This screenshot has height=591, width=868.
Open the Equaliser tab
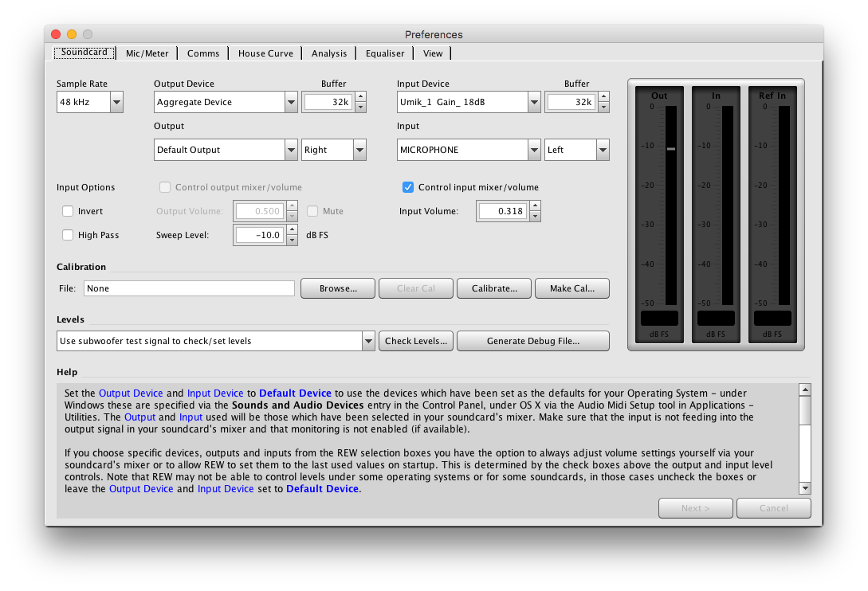coord(384,53)
